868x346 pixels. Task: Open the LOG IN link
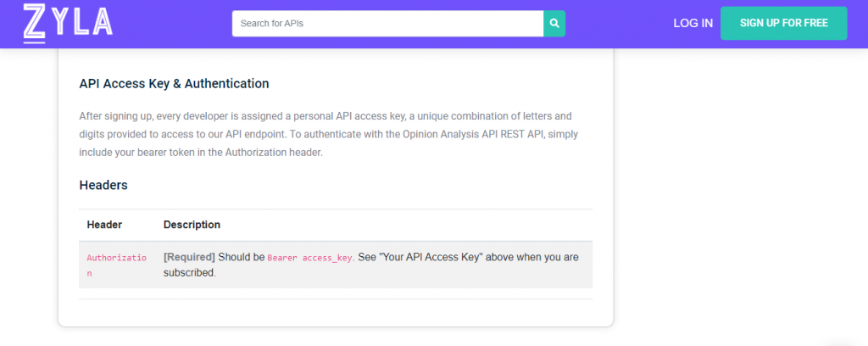(x=693, y=23)
